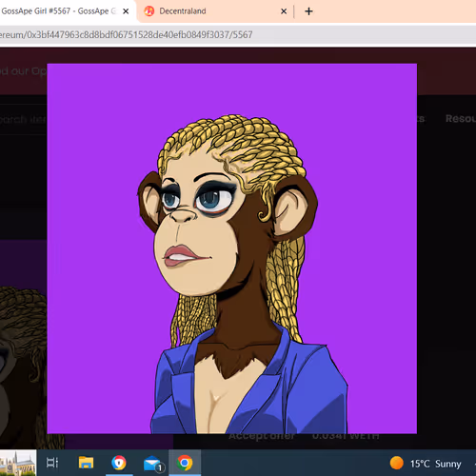Viewport: 476px width, 476px height.
Task: Switch to the GossApe Girl #5567 tab
Action: [64, 11]
